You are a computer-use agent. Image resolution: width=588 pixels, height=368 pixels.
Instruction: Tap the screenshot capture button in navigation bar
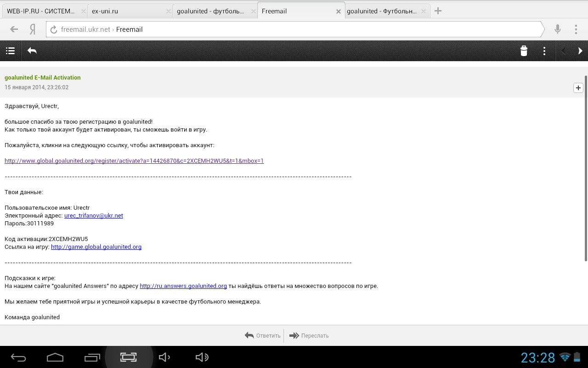129,357
